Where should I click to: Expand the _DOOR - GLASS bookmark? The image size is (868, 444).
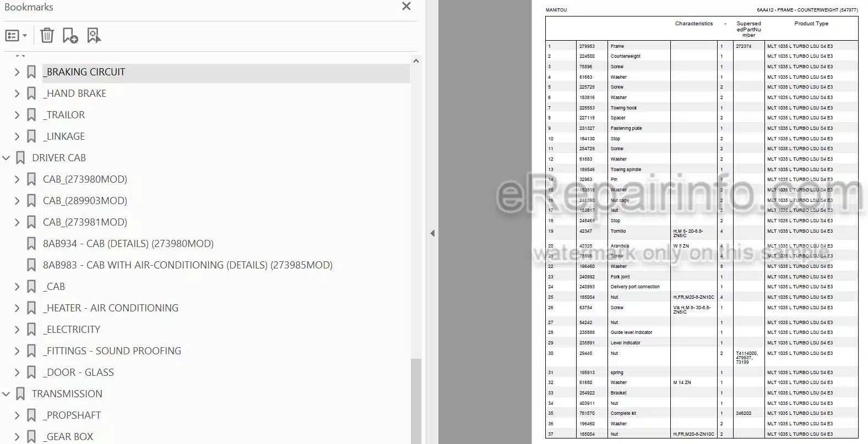17,372
